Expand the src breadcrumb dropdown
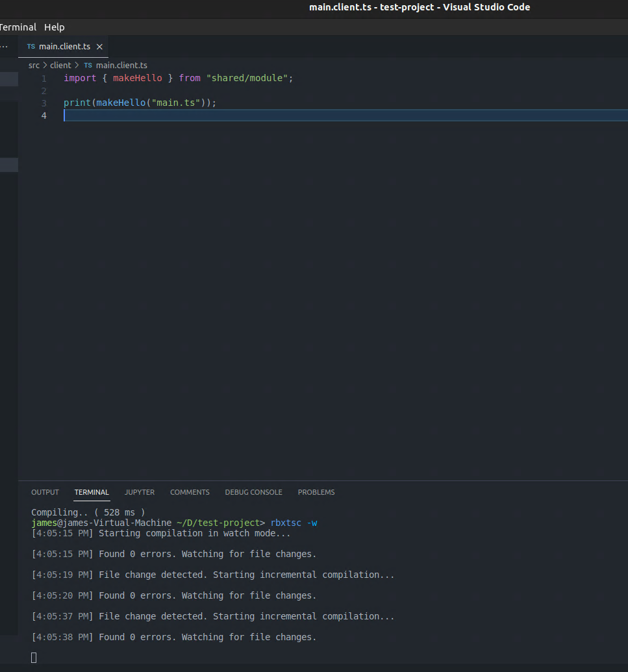This screenshot has width=628, height=672. (x=34, y=65)
